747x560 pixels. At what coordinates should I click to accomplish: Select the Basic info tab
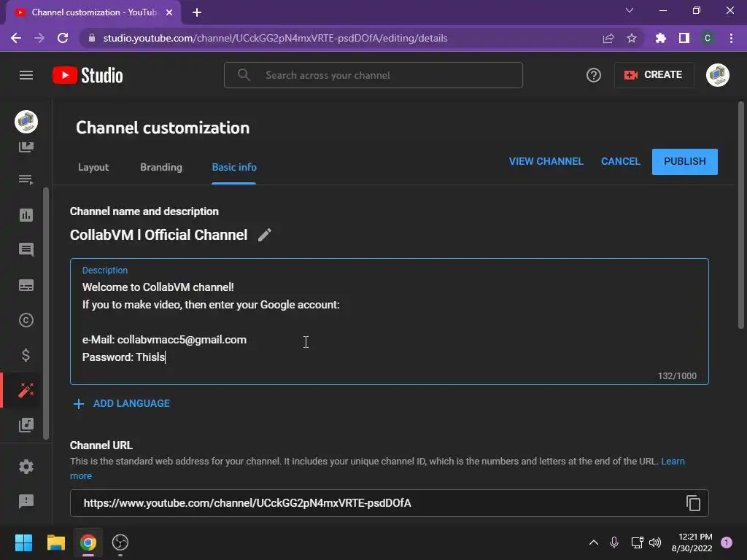coord(234,167)
